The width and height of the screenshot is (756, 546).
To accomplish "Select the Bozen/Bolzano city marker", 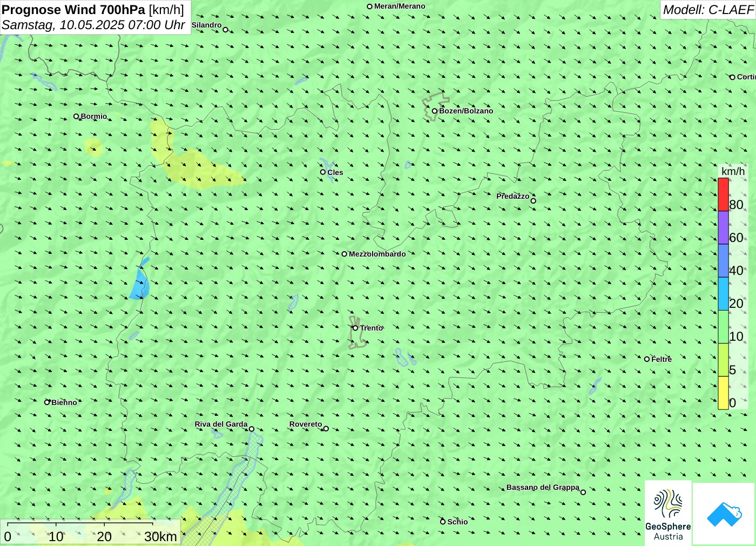I will 435,111.
